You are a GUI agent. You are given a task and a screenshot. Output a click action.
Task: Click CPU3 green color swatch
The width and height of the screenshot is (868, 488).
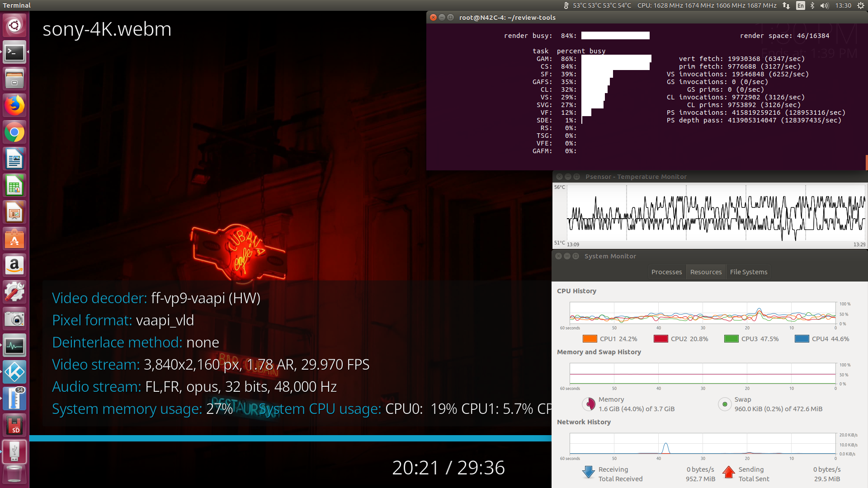tap(731, 339)
